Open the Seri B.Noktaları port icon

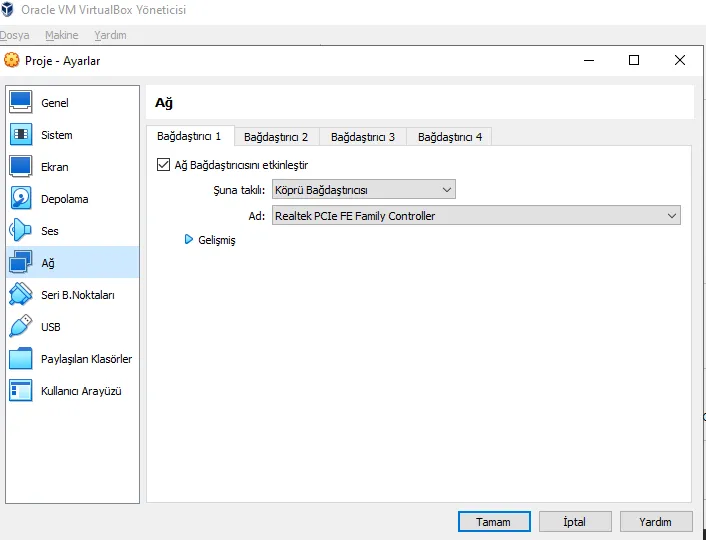click(20, 294)
